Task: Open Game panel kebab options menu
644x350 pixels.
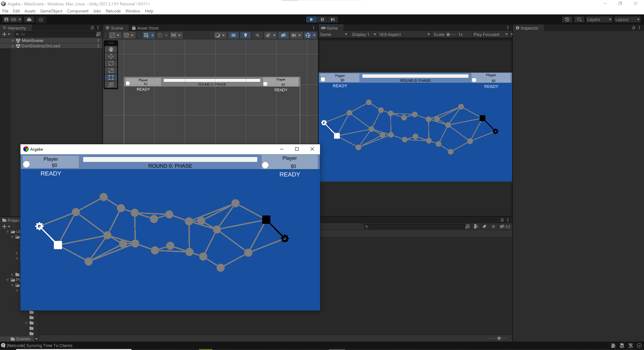Action: pyautogui.click(x=508, y=28)
